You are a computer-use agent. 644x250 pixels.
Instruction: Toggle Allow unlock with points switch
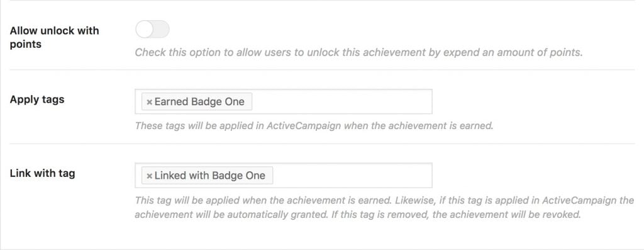point(152,29)
